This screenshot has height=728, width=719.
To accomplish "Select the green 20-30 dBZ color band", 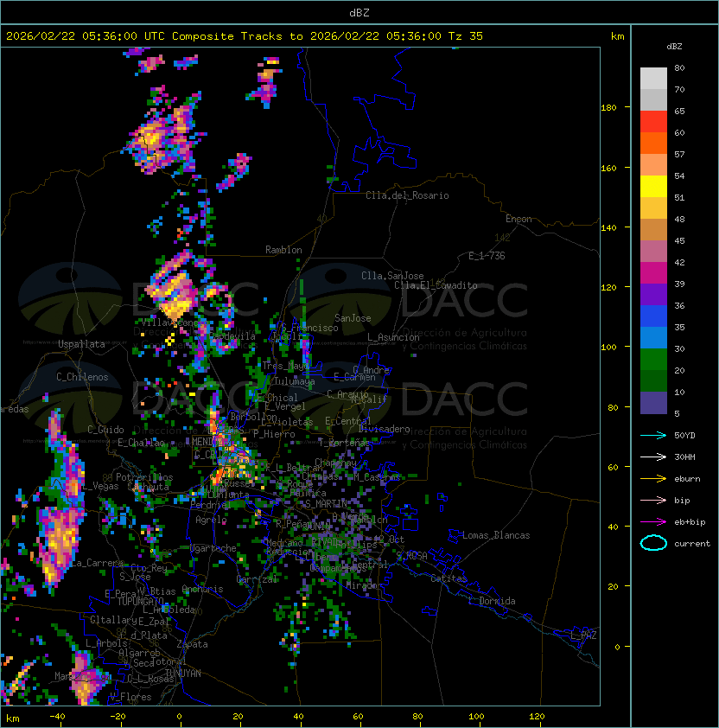I will coord(653,360).
